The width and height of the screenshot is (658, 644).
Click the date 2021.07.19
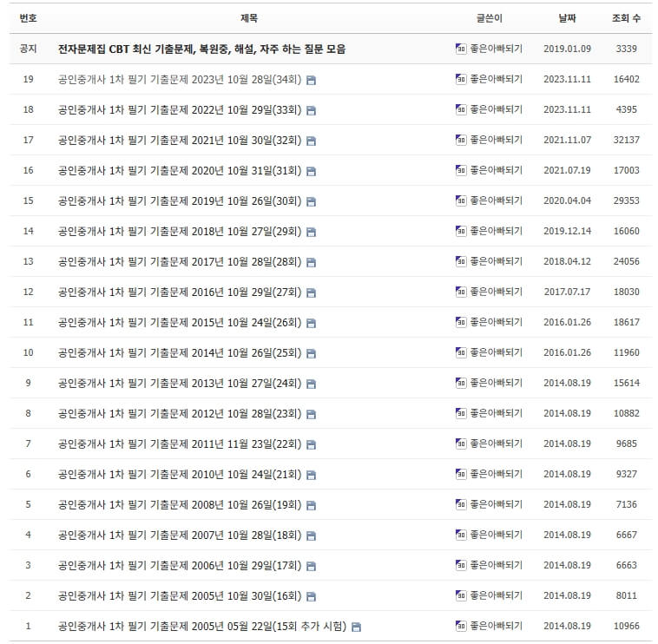pos(567,170)
